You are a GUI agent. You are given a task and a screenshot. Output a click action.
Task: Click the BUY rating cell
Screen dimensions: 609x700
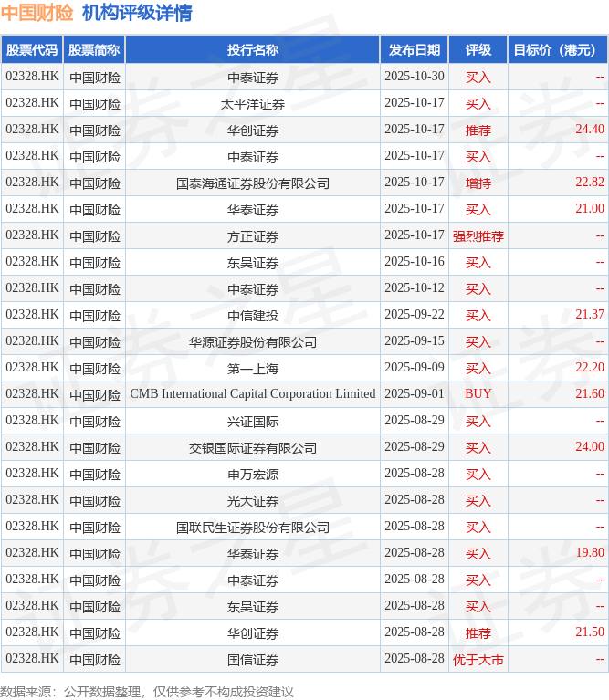tap(478, 393)
